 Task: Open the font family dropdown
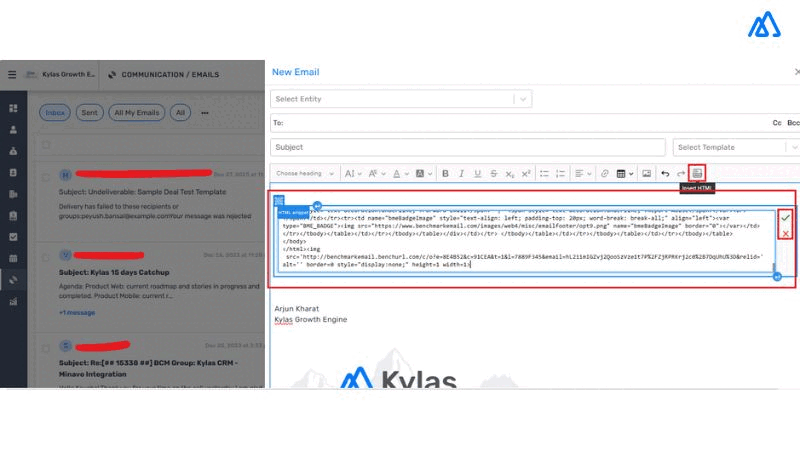tap(377, 173)
